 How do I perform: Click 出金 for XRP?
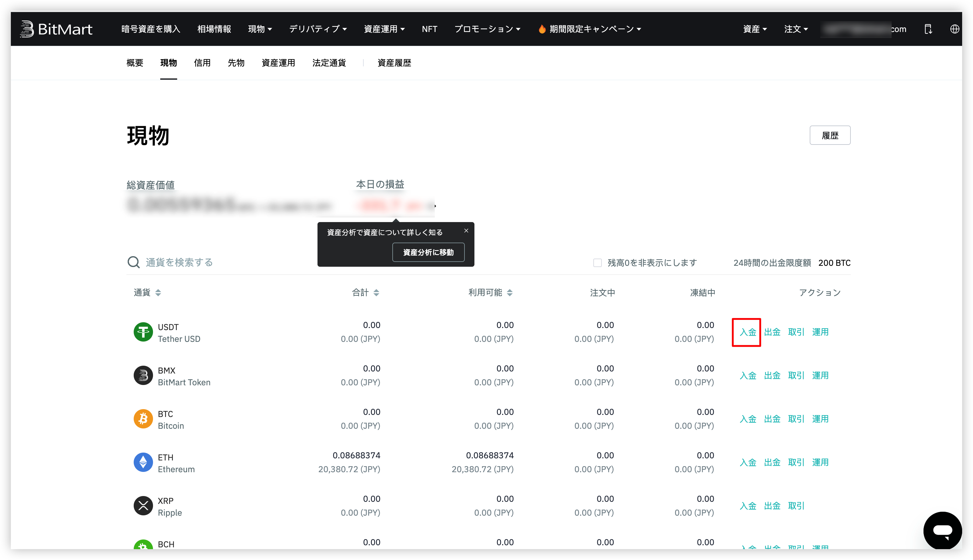point(772,506)
